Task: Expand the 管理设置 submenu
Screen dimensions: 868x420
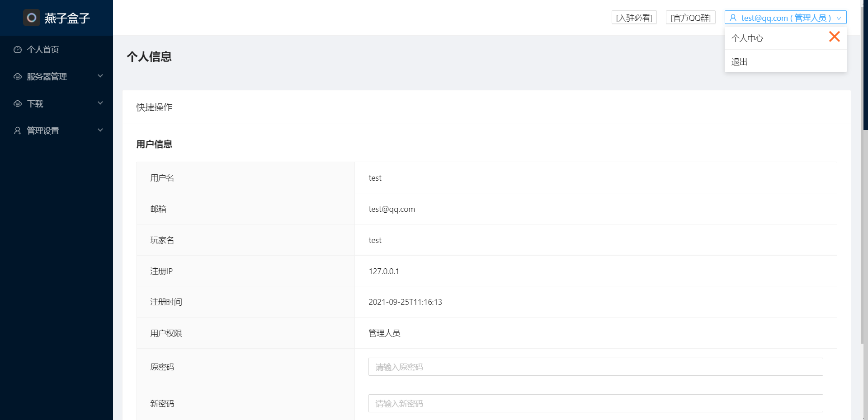Action: [100, 131]
